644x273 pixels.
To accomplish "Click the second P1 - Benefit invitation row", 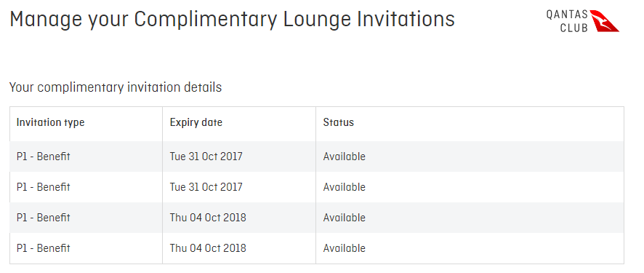I will tap(317, 187).
